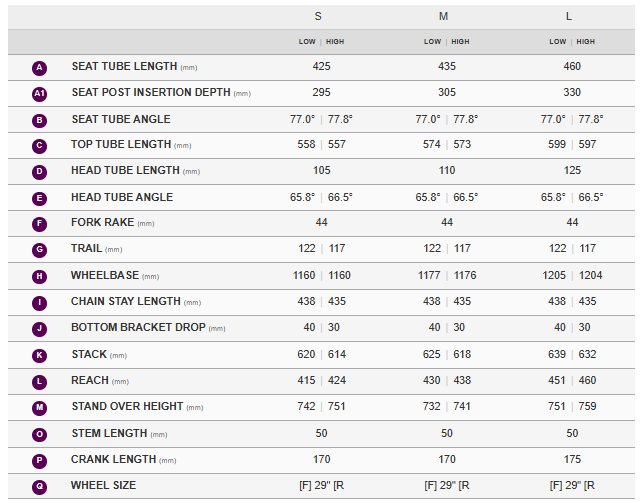640x503 pixels.
Task: Select the M size column header
Action: coord(444,16)
